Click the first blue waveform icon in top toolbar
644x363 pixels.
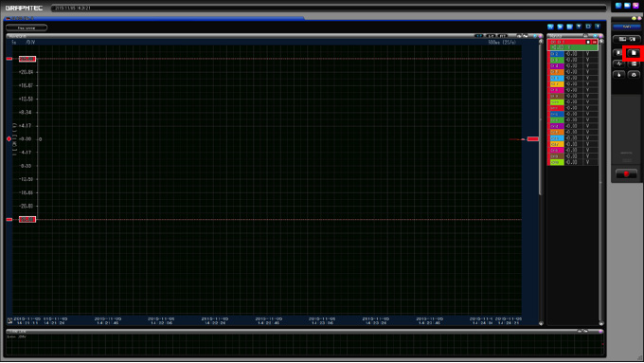click(550, 27)
